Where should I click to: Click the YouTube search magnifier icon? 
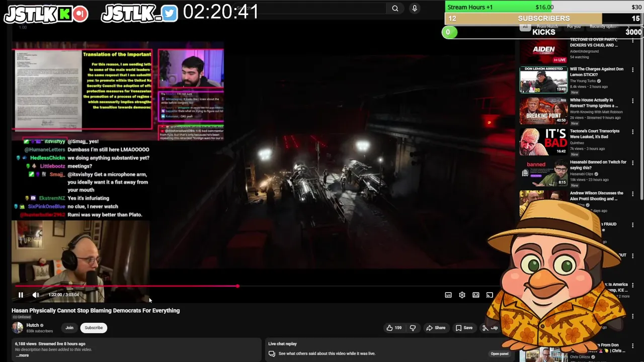[395, 8]
